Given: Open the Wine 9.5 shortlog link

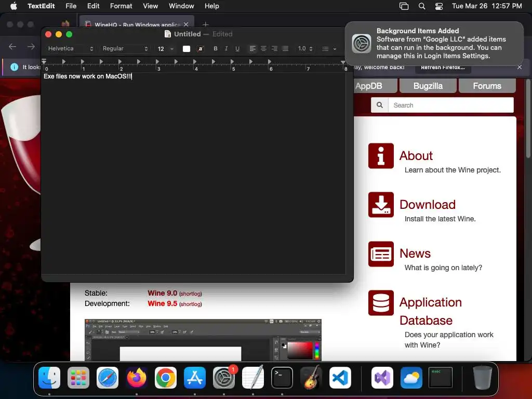Looking at the screenshot, I should pos(190,304).
